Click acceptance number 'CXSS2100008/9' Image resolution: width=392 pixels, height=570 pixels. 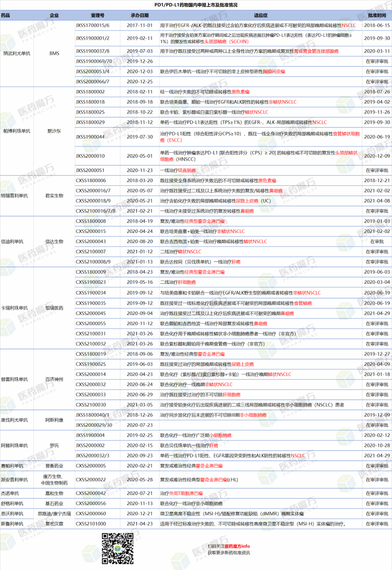(93, 262)
